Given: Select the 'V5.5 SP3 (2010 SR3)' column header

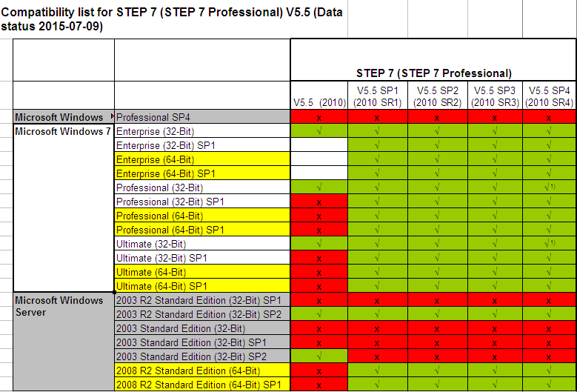Looking at the screenshot, I should click(x=495, y=96).
